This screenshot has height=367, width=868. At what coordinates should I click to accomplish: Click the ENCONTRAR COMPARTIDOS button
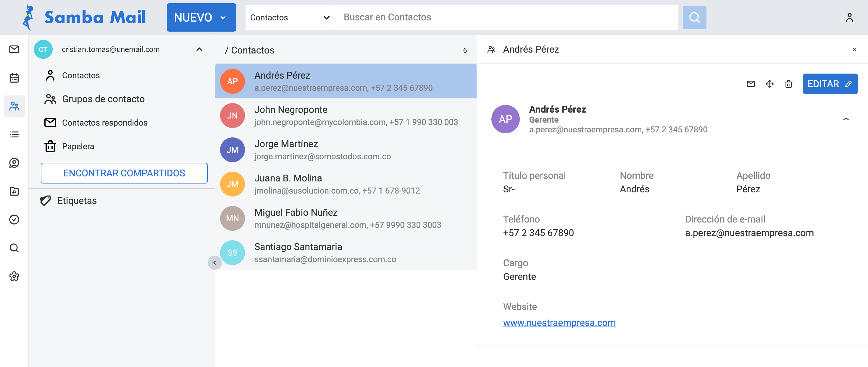point(124,173)
